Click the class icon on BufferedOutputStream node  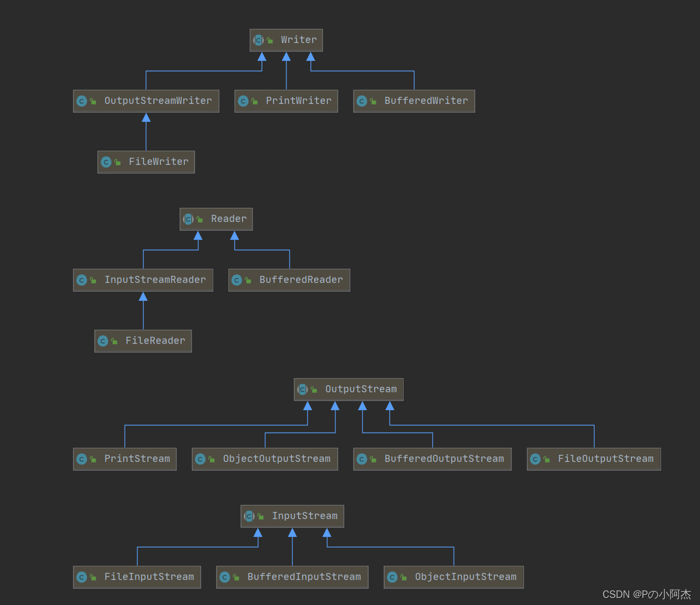[x=362, y=459]
